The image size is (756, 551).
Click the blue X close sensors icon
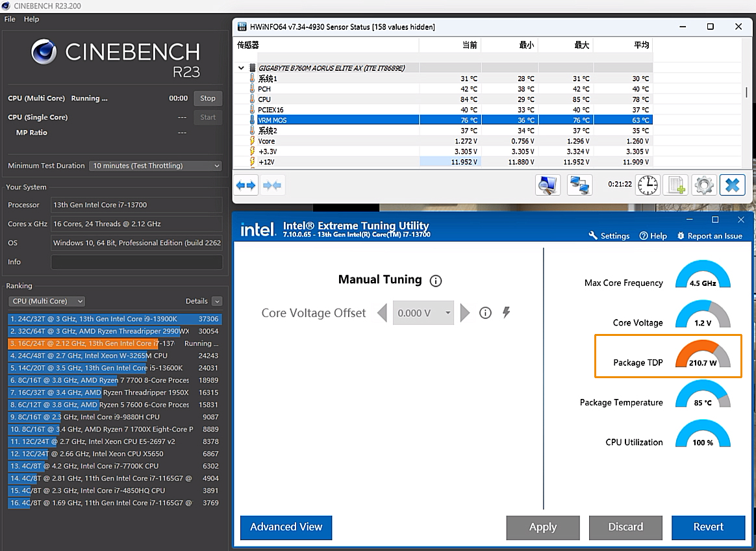[x=732, y=185]
